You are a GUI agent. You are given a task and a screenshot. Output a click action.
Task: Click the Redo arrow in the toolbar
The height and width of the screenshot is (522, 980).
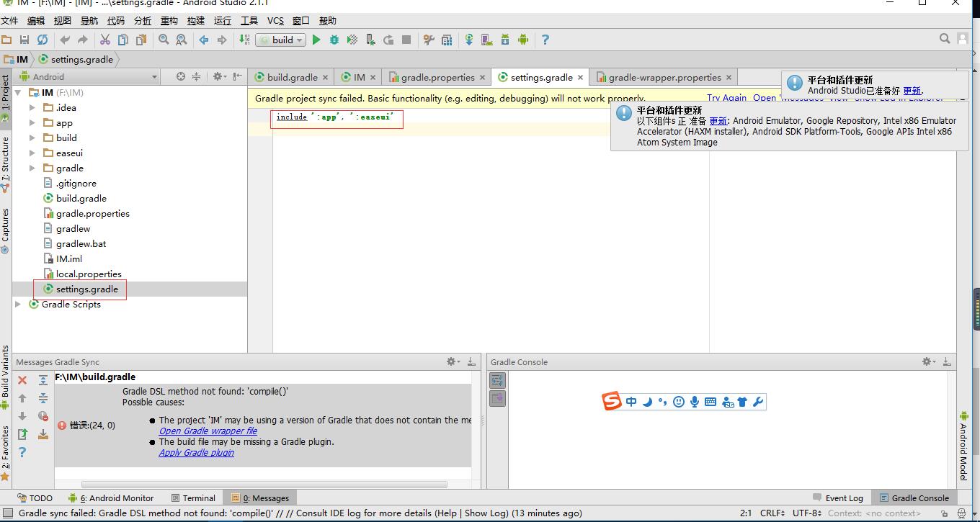pos(83,40)
